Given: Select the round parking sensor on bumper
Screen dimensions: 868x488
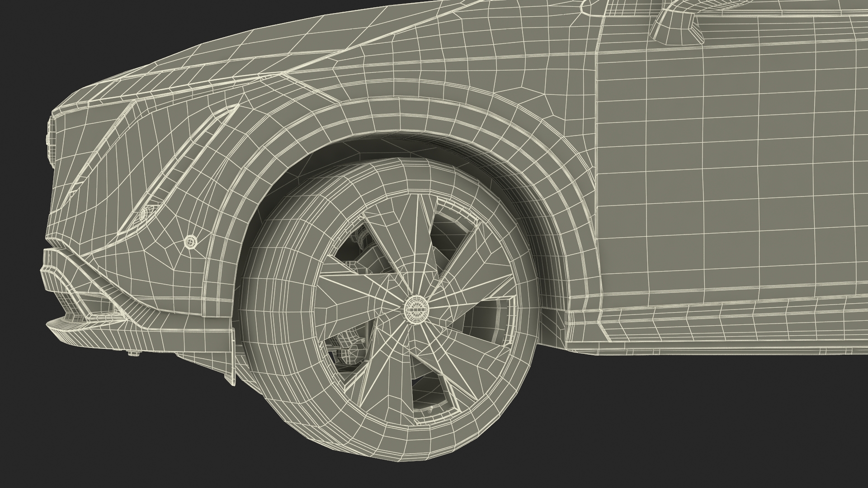Looking at the screenshot, I should pyautogui.click(x=191, y=243).
